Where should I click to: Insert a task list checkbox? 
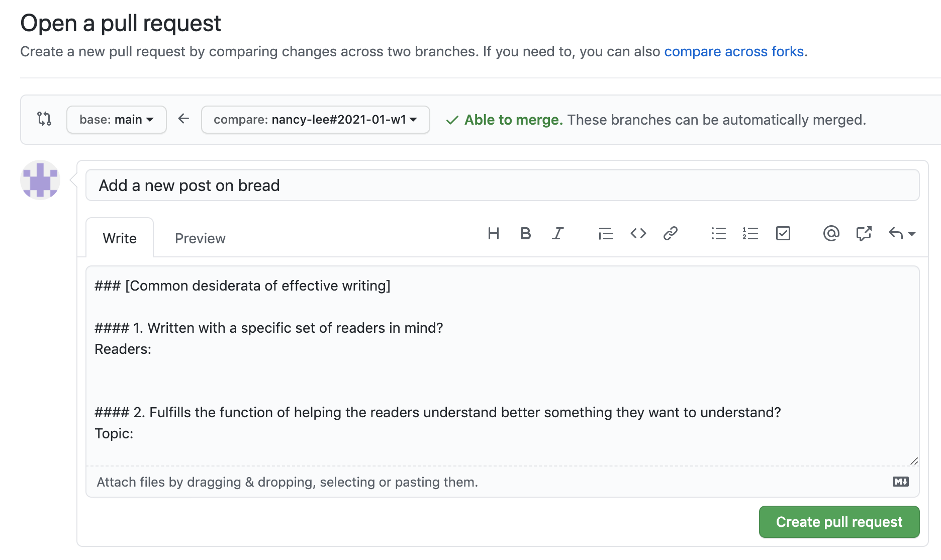[x=783, y=233]
